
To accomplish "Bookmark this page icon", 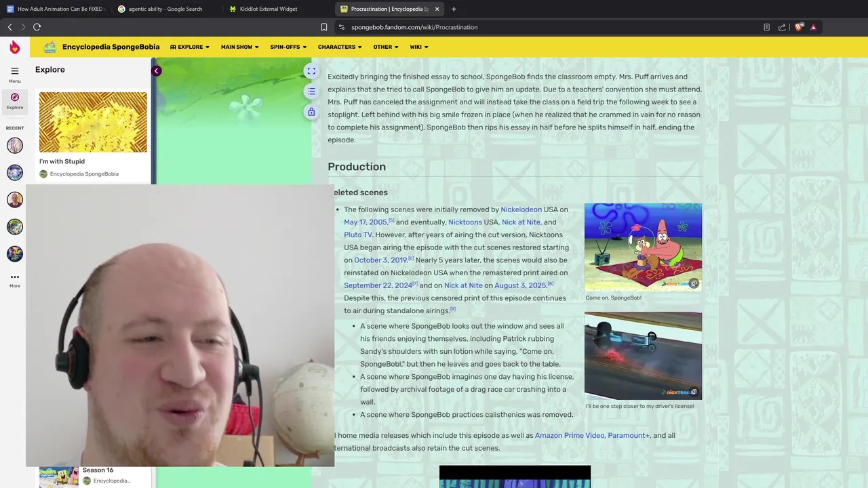I will [324, 27].
